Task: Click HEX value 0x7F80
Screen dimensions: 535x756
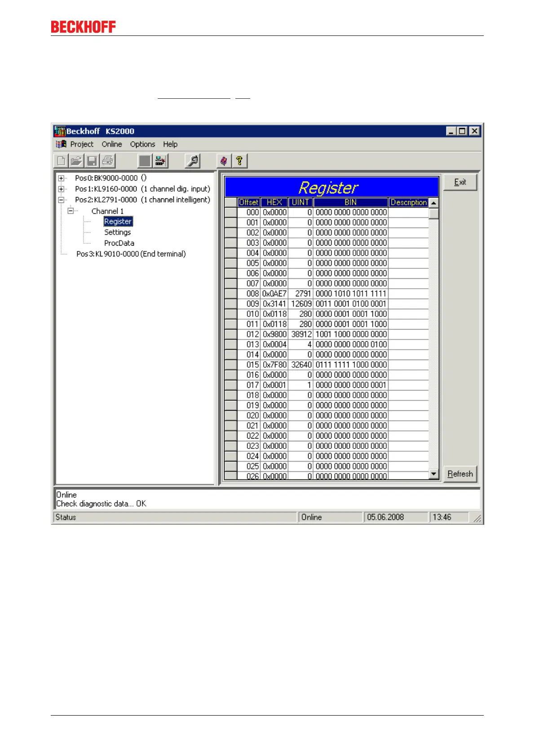Action: (274, 365)
